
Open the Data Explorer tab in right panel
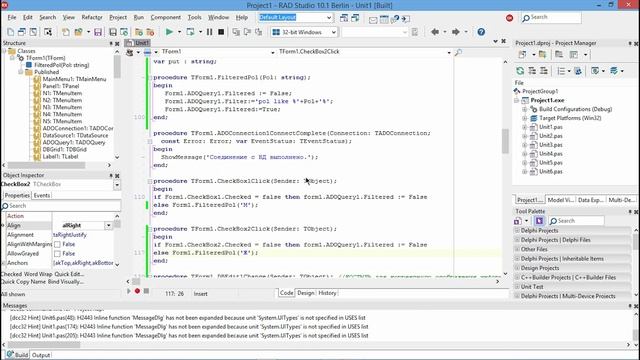point(590,200)
